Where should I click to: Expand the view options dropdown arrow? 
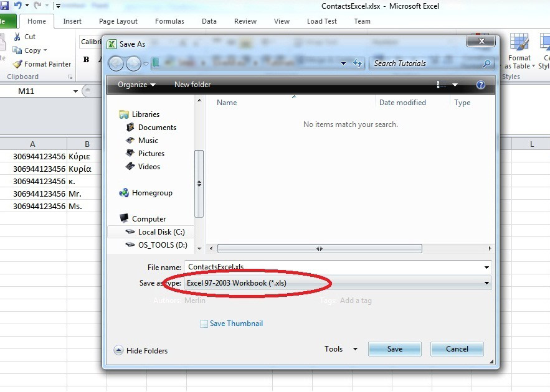[455, 85]
